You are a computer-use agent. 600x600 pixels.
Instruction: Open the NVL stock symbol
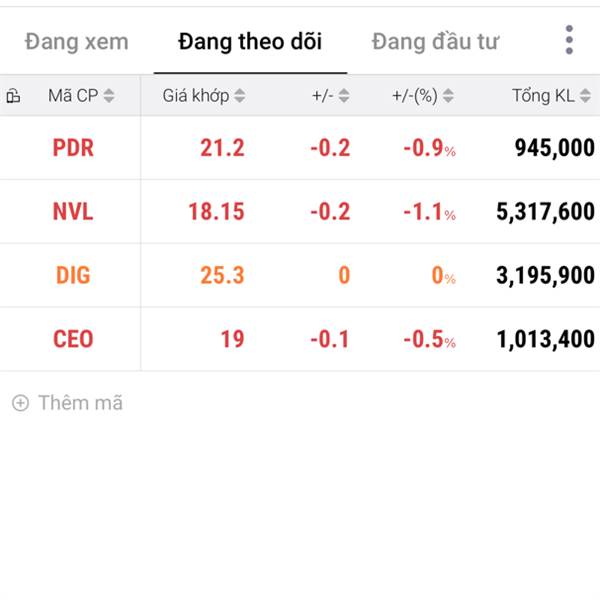[x=73, y=212]
